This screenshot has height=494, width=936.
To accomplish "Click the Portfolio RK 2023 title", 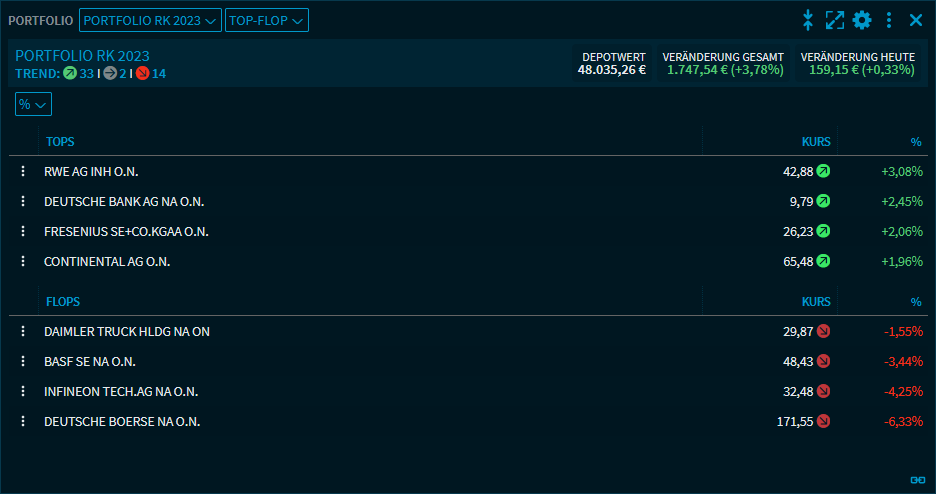I will click(82, 56).
